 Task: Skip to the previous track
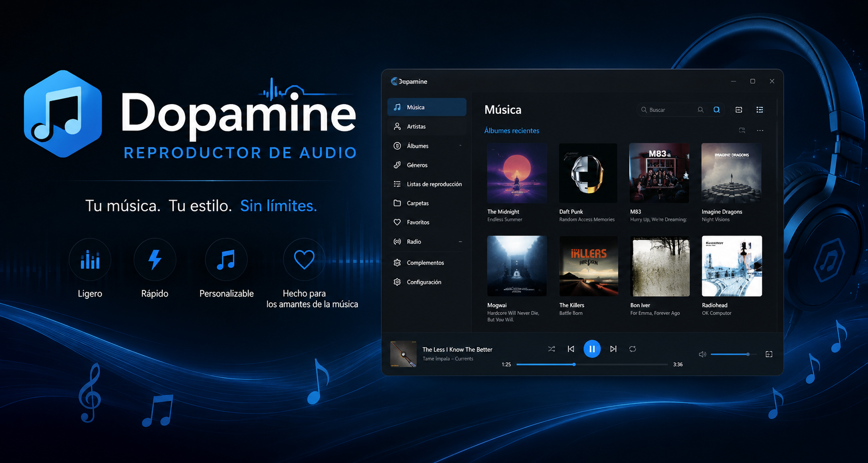(571, 349)
